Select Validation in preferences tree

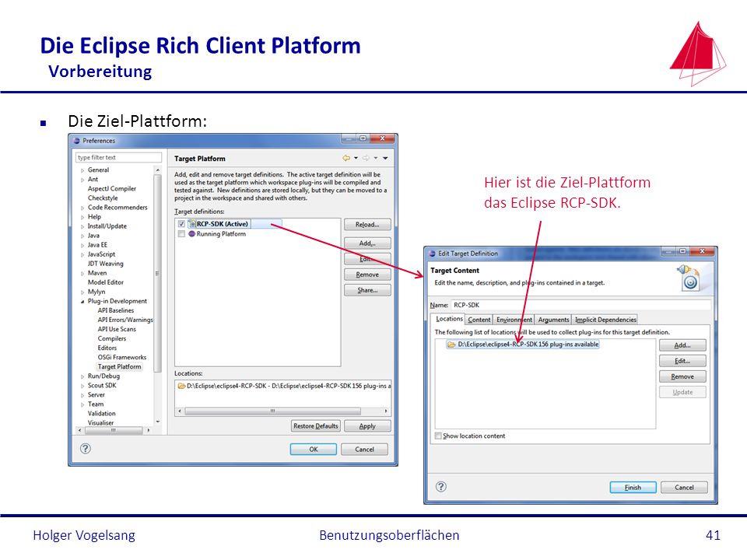point(101,413)
